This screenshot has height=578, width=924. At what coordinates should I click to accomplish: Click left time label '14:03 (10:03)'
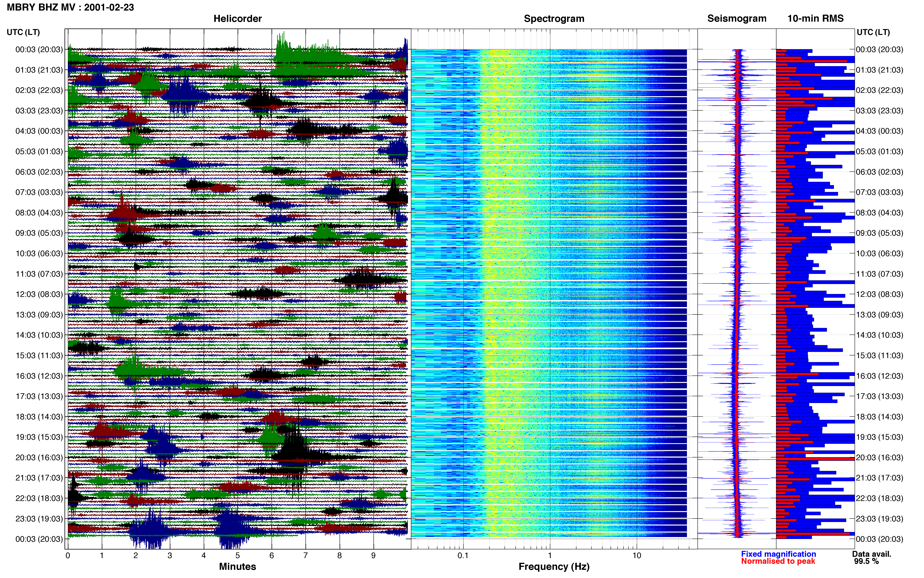tap(39, 335)
